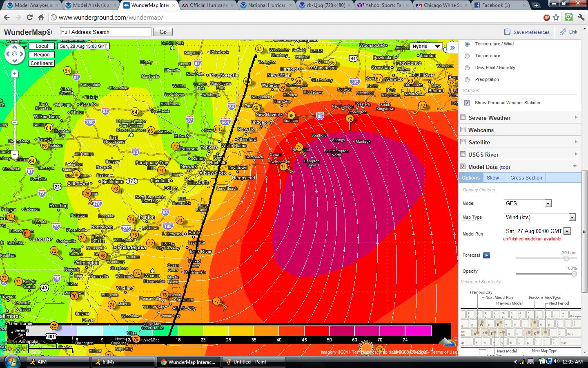Collapse the Model Data section arrow
588x368 pixels.
pyautogui.click(x=575, y=166)
